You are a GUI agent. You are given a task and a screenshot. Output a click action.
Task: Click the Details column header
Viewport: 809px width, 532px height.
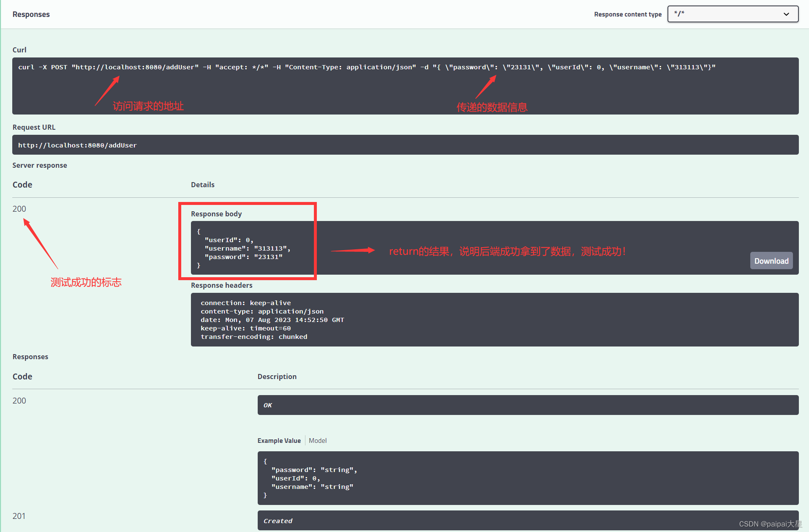point(202,185)
